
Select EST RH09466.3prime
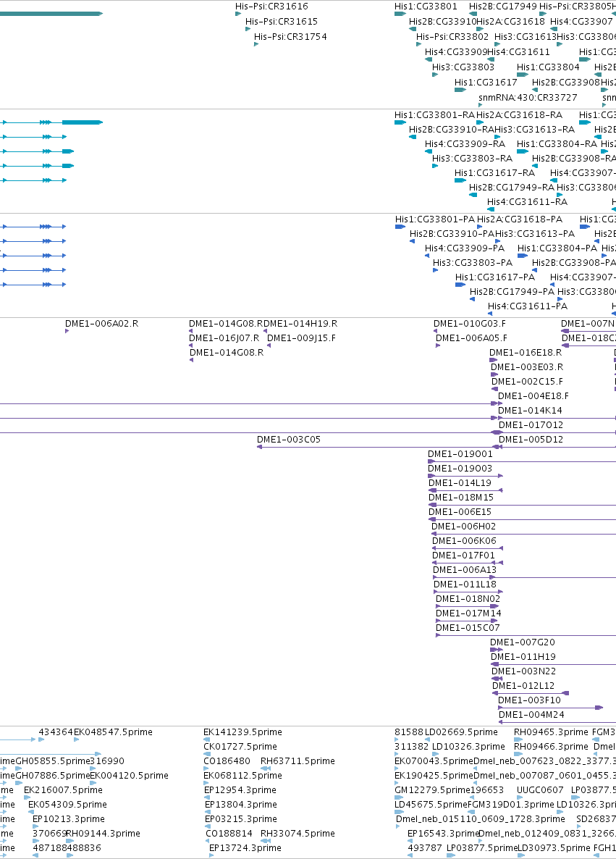[551, 747]
